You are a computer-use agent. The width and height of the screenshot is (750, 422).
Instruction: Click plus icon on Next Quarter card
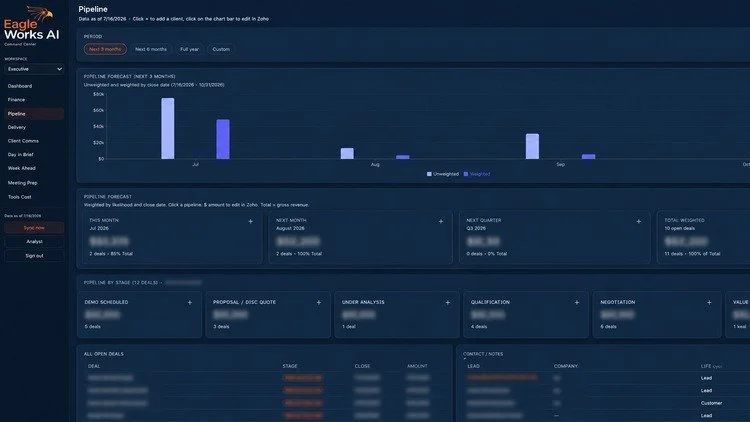point(639,222)
